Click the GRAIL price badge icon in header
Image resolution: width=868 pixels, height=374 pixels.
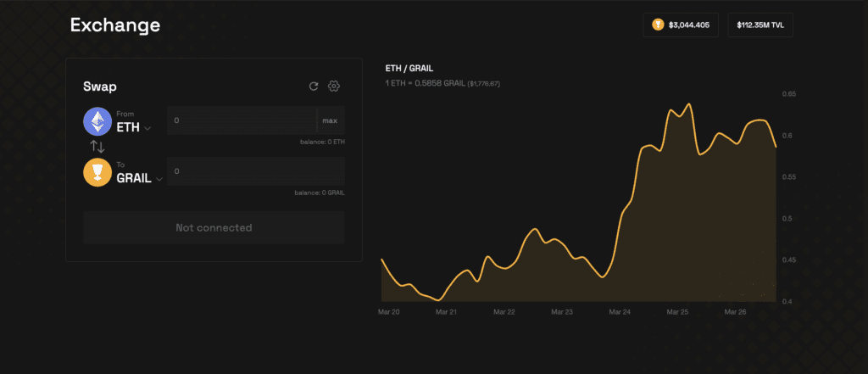click(x=658, y=25)
